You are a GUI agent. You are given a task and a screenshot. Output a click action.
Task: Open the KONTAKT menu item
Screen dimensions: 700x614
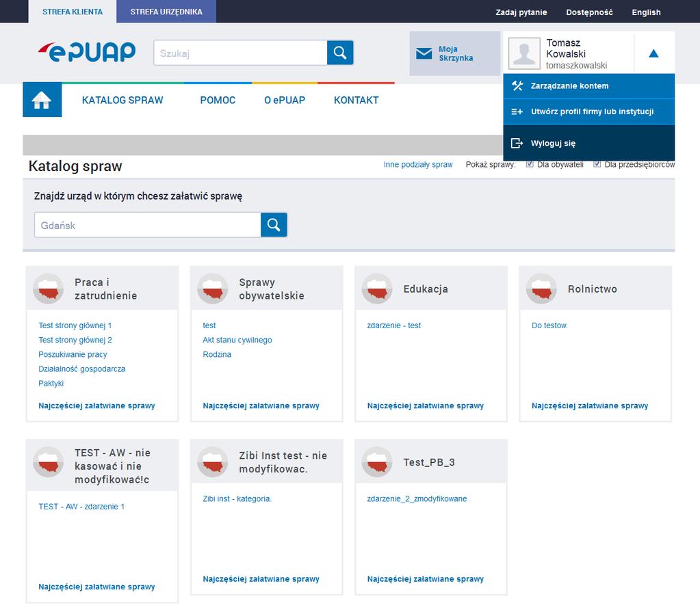point(356,101)
